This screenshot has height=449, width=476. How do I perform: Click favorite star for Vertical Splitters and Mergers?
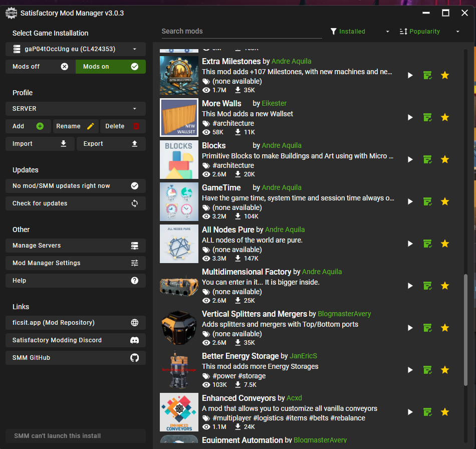click(445, 328)
